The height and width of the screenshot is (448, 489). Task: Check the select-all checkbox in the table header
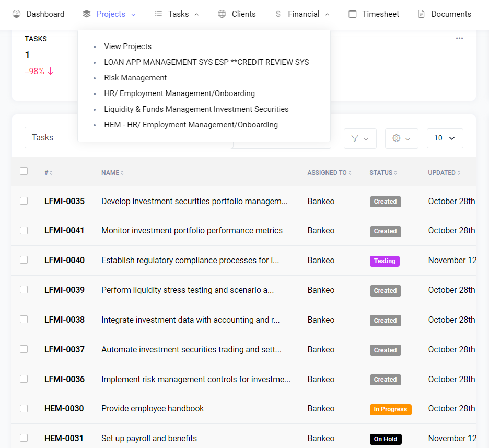[24, 170]
